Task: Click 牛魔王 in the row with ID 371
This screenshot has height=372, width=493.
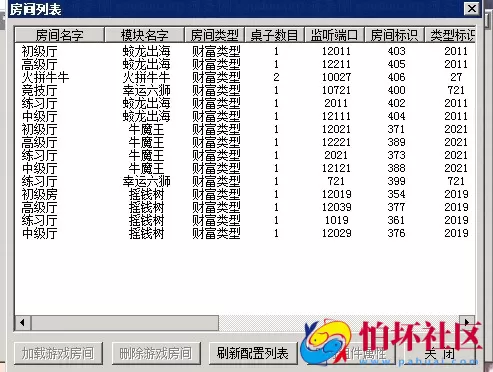Action: (147, 129)
